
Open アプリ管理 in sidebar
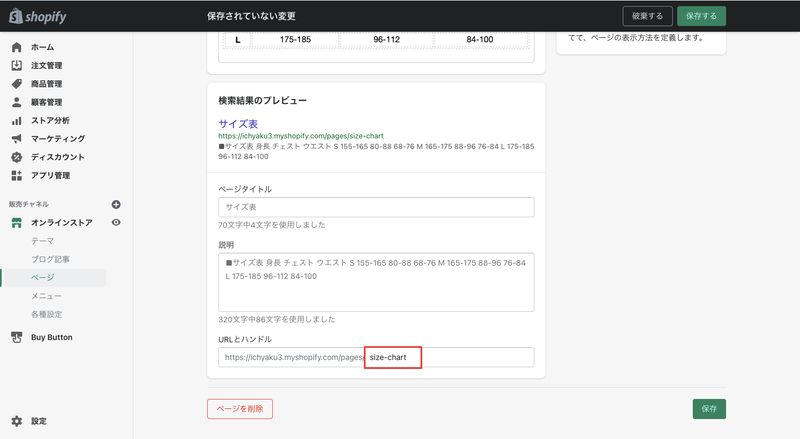(x=50, y=176)
